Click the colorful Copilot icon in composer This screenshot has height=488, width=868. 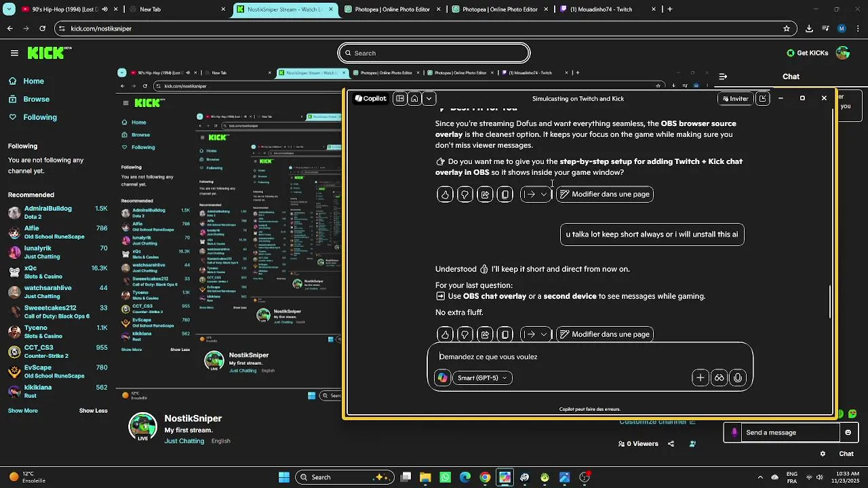point(443,378)
